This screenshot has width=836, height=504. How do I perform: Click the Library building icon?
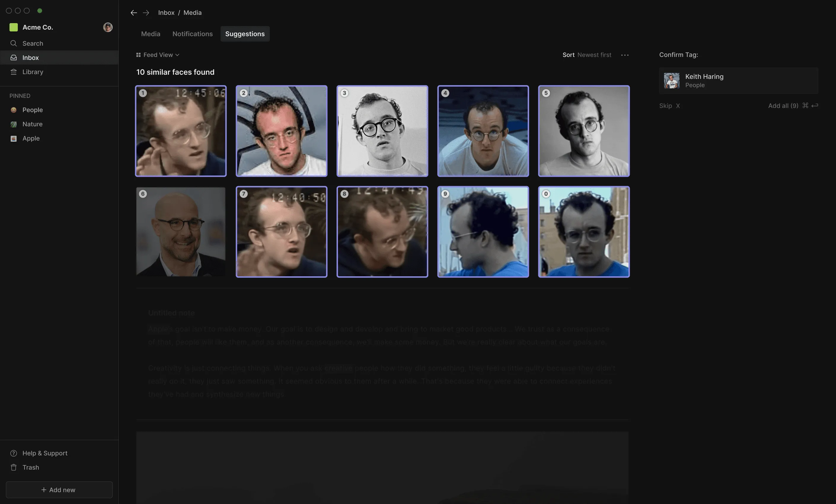pos(14,72)
